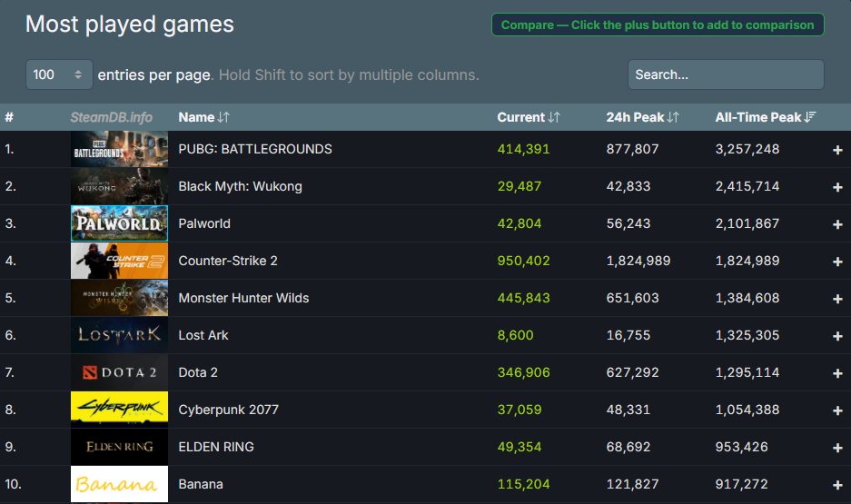This screenshot has height=504, width=851.
Task: Select current players value 8,600
Action: [x=515, y=335]
